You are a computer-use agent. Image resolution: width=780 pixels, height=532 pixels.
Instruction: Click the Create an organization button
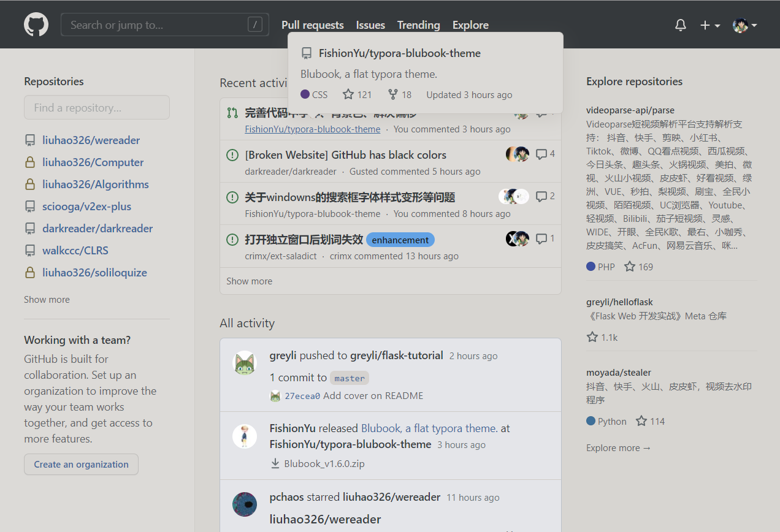[x=80, y=464]
